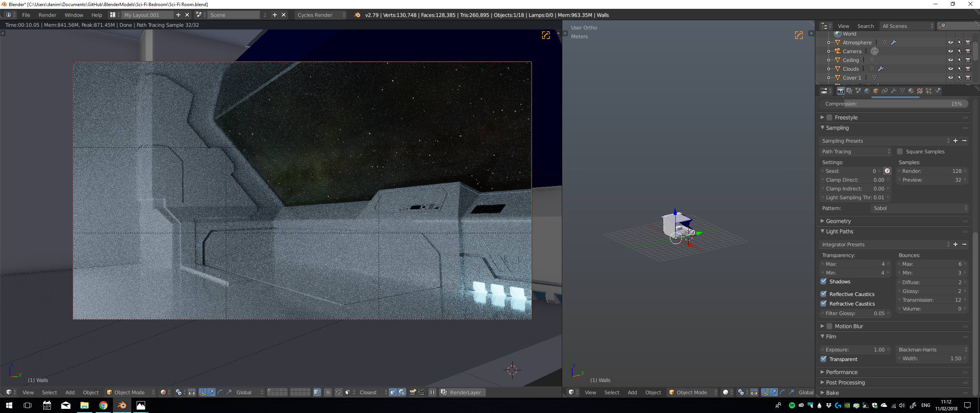Viewport: 980px width, 413px height.
Task: Disable Refractive Caustics
Action: (824, 304)
